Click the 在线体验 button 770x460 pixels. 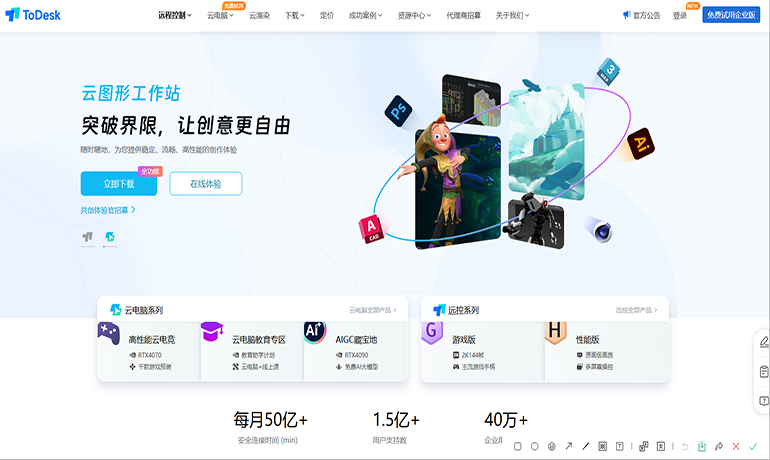pos(206,184)
